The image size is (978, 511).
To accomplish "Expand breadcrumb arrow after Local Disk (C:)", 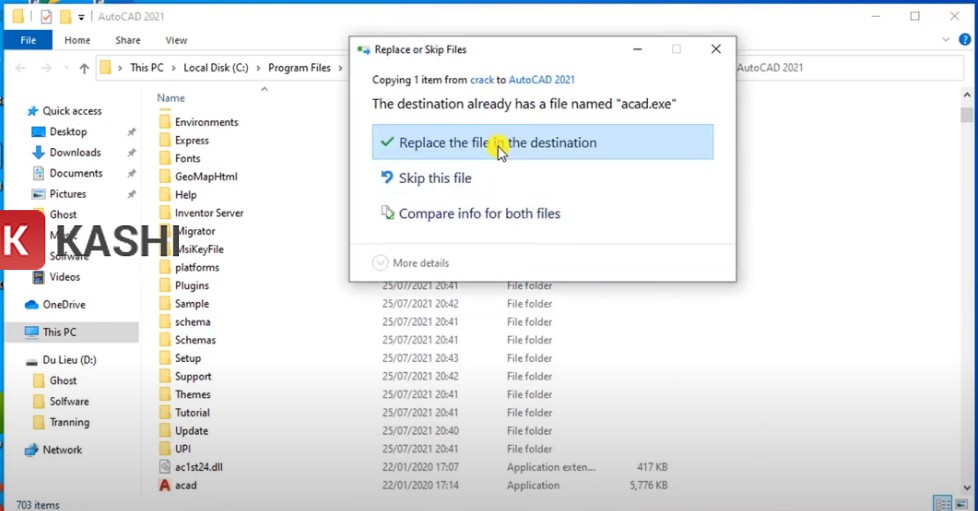I will pyautogui.click(x=258, y=67).
